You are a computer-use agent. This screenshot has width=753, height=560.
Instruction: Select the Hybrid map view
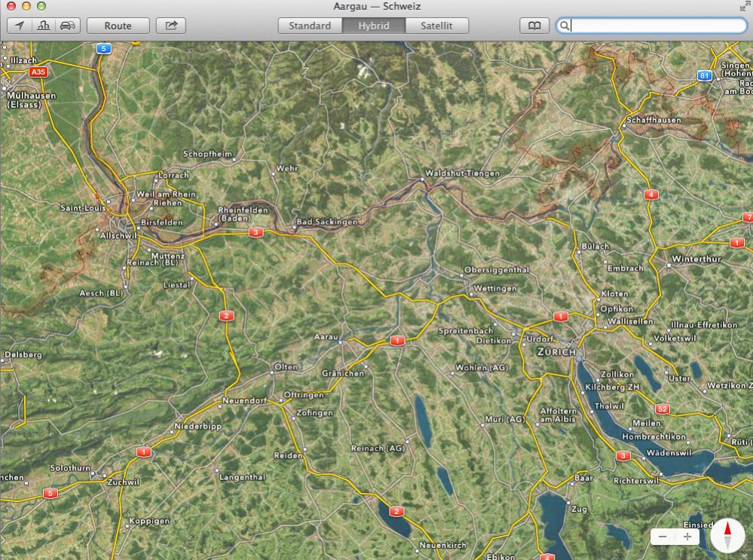374,26
